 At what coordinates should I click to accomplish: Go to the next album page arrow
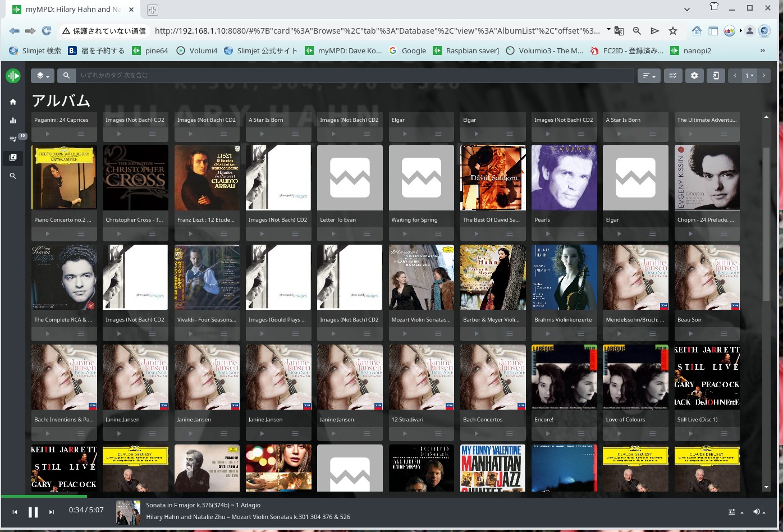tap(764, 75)
